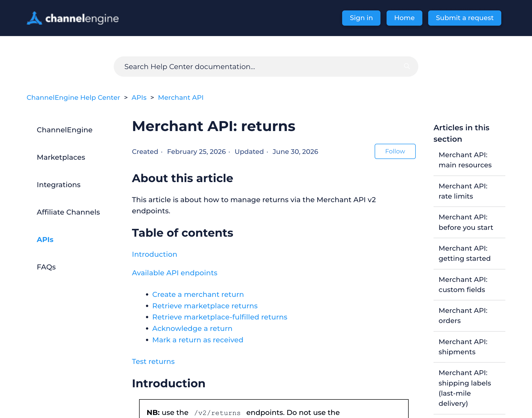
Task: Jump to Available API endpoints section
Action: tap(175, 273)
